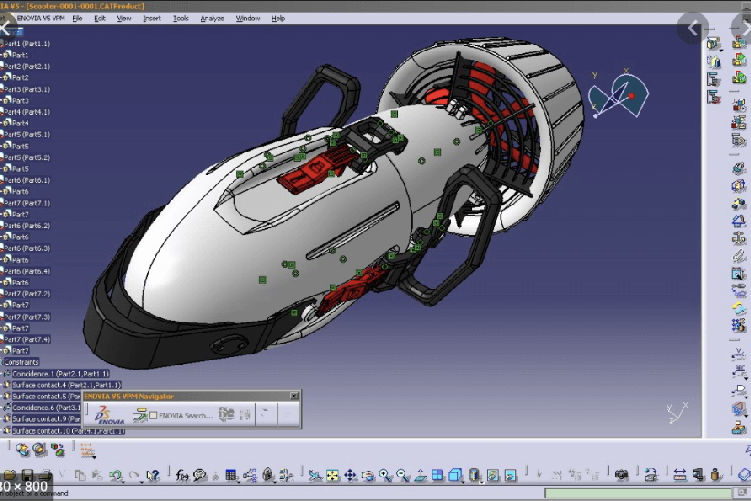Image resolution: width=751 pixels, height=501 pixels.
Task: Click the camera capture icon in bottom toolbar
Action: click(621, 475)
